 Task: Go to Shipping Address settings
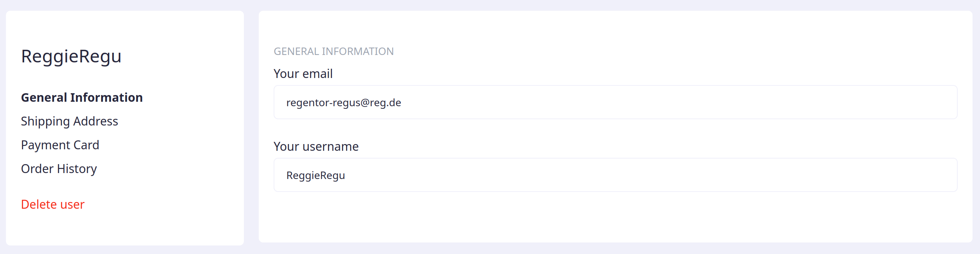coord(69,121)
